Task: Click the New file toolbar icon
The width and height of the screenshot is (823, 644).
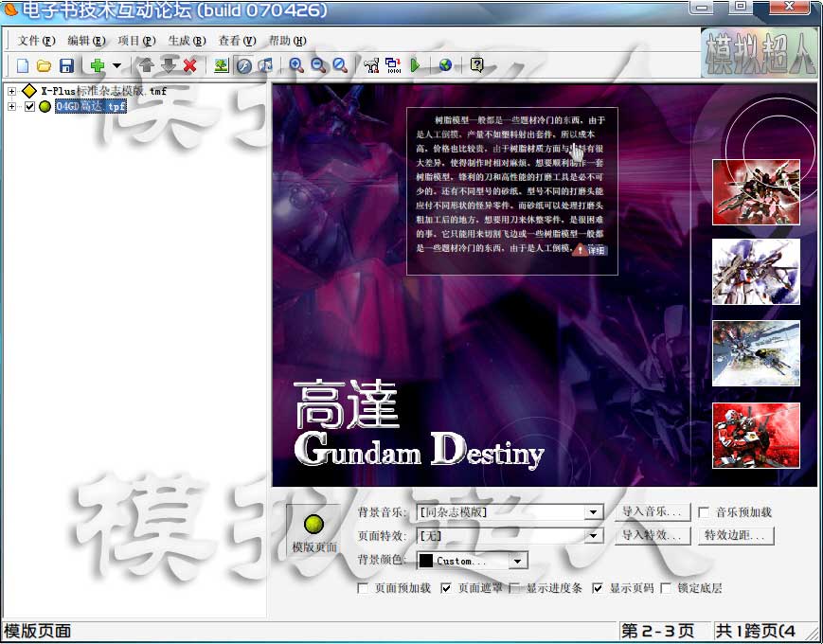Action: (x=23, y=65)
